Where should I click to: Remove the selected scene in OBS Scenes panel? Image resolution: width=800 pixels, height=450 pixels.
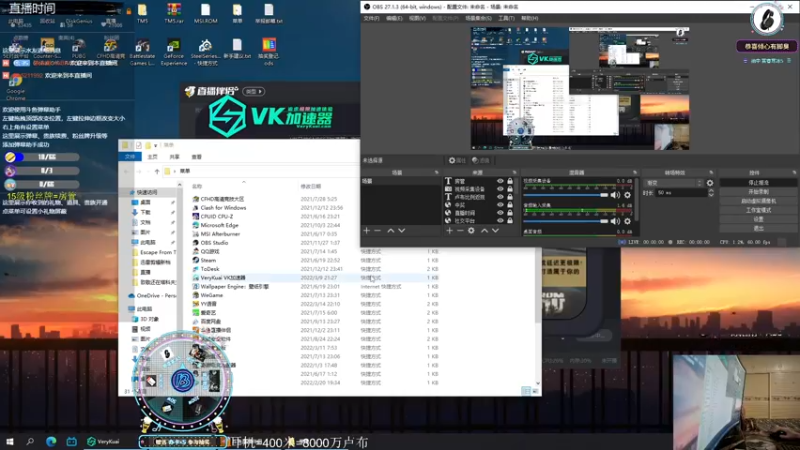378,231
